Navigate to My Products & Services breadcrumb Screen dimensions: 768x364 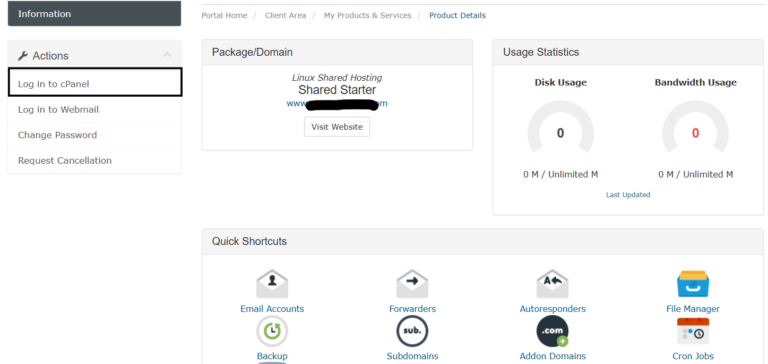click(367, 16)
